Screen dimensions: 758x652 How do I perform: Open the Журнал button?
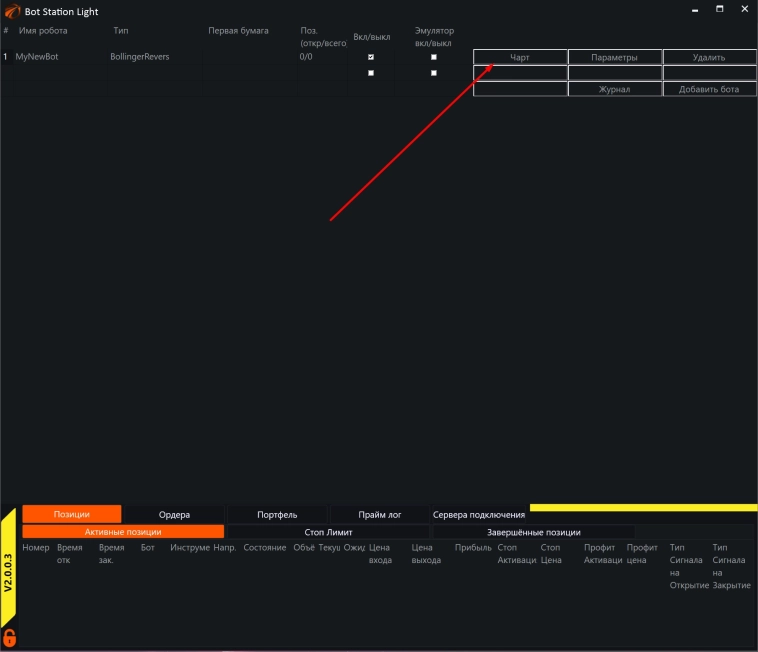(x=614, y=89)
